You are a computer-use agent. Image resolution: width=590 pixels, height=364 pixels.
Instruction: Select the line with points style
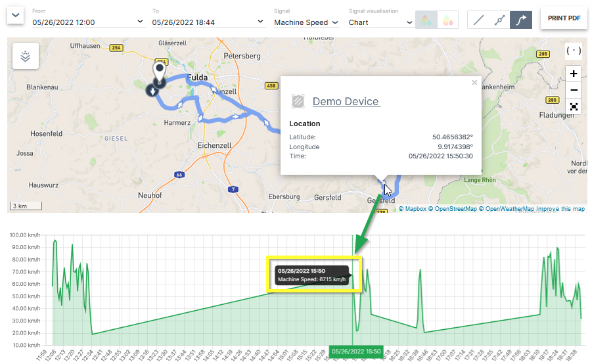499,20
